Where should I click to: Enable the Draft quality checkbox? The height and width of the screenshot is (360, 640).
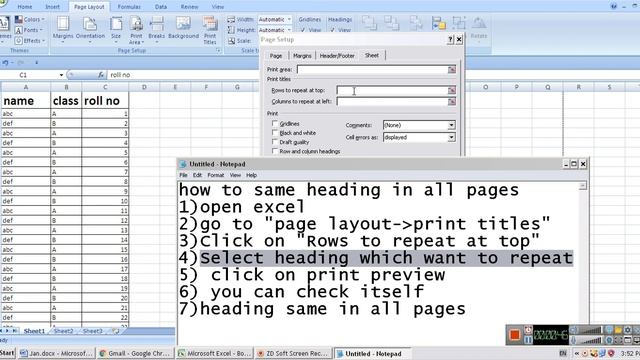point(275,142)
